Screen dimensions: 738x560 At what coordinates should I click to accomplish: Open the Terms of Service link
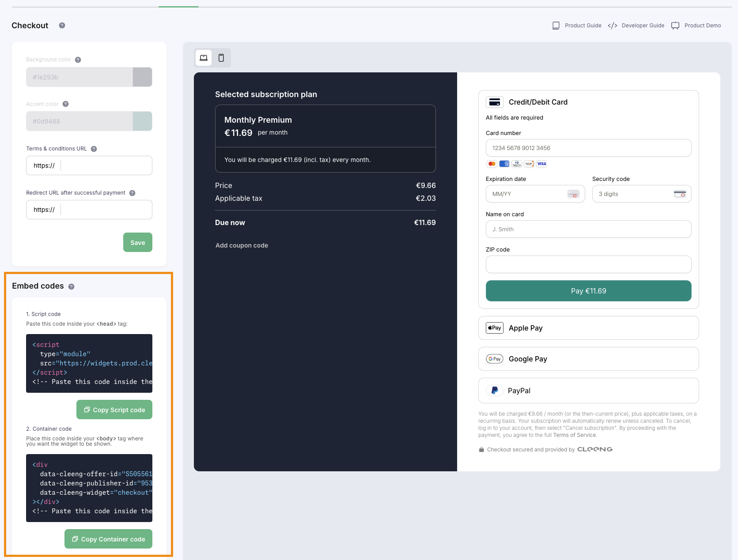[x=575, y=435]
